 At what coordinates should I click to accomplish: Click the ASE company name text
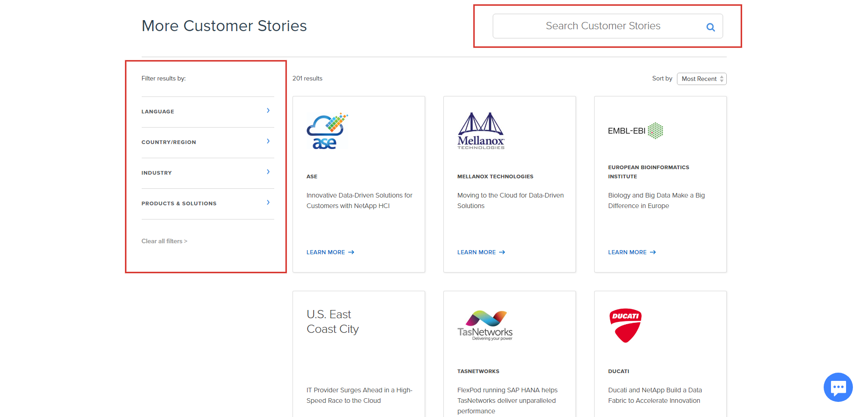tap(312, 176)
